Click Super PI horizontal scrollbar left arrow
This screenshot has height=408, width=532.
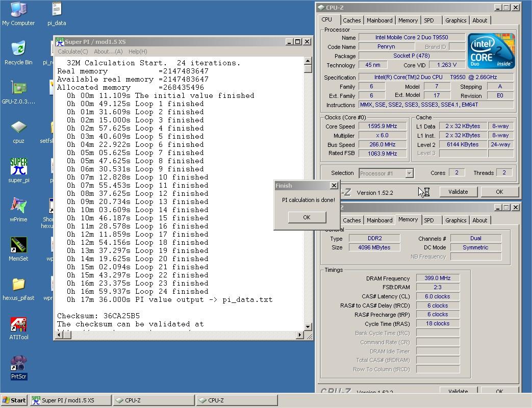click(59, 335)
